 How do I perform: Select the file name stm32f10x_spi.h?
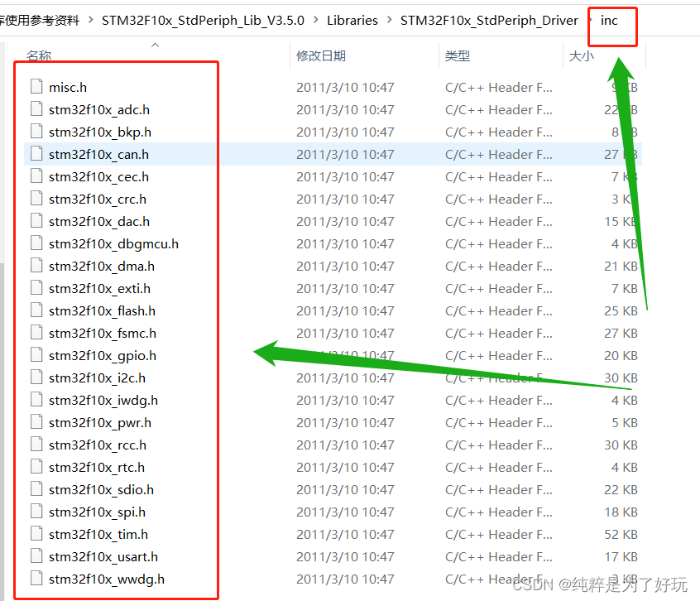click(x=98, y=512)
